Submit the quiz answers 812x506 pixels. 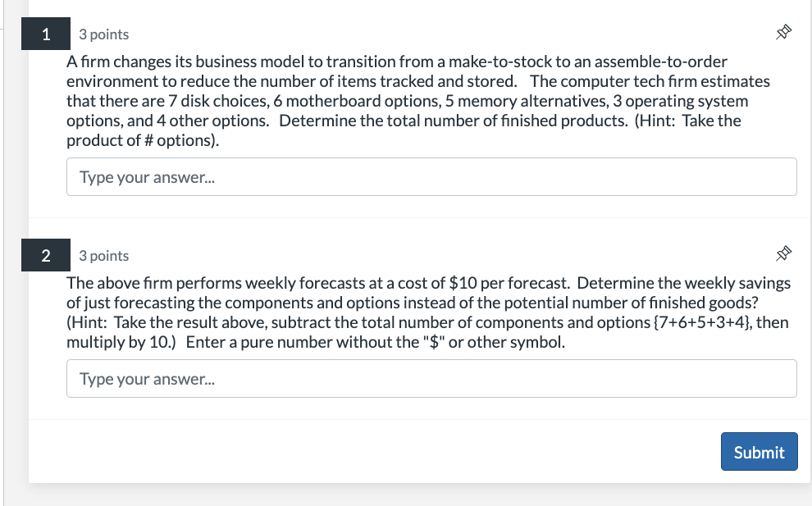click(759, 451)
